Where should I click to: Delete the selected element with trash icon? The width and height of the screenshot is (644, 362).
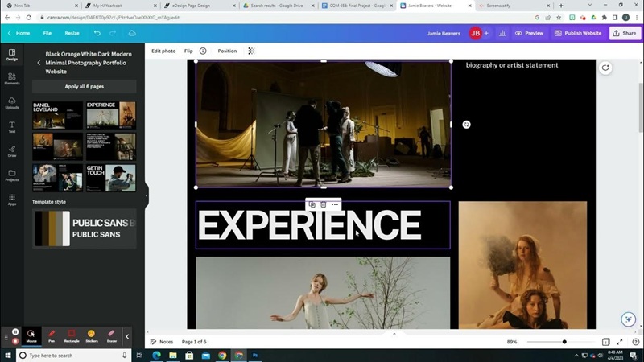(x=324, y=204)
